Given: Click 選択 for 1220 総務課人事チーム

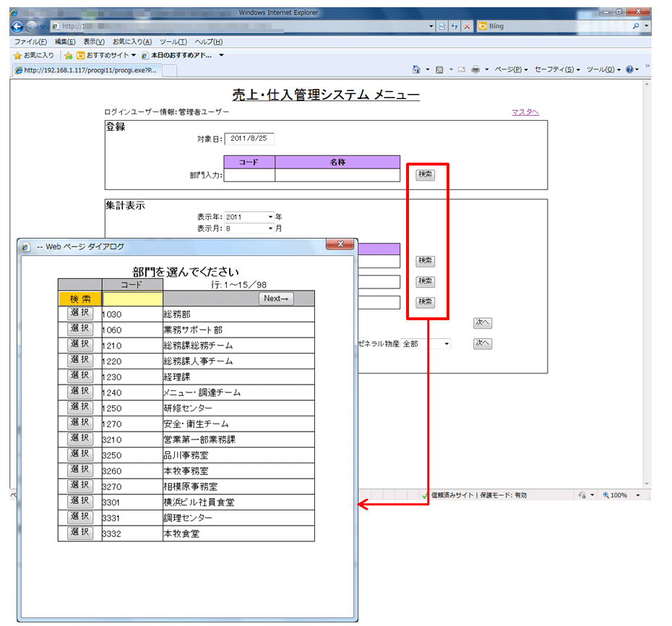Looking at the screenshot, I should coord(80,361).
